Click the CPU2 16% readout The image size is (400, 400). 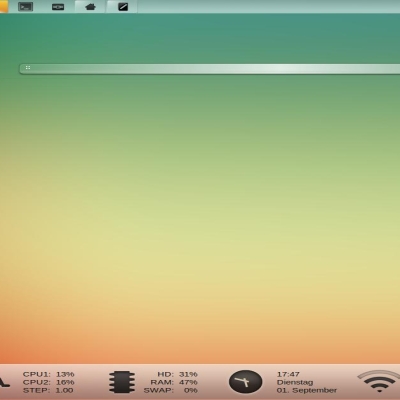[48, 382]
